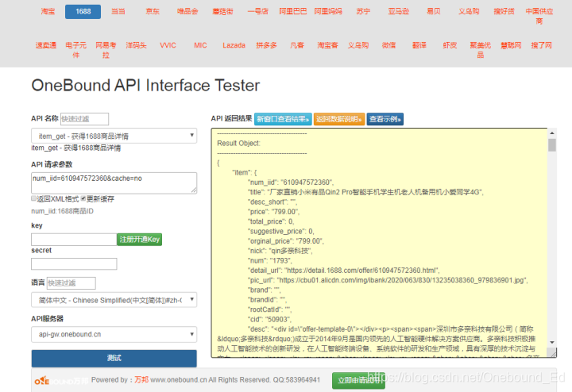Screen dimensions: 572x392
Task: Open the 微信 tab
Action: (388, 45)
